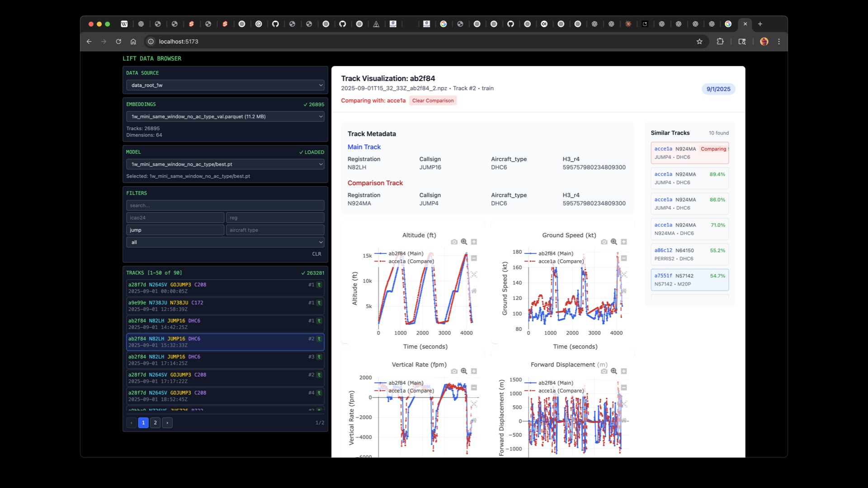Download Altitude plot as PNG via the camera icon

click(454, 242)
